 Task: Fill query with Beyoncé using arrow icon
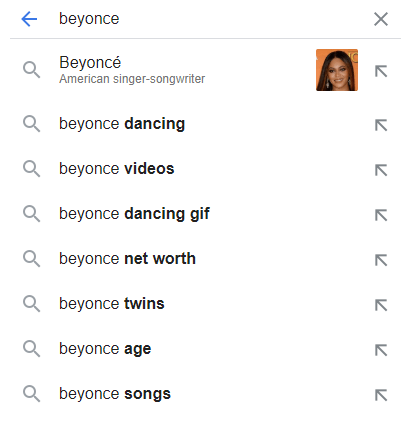tap(381, 71)
